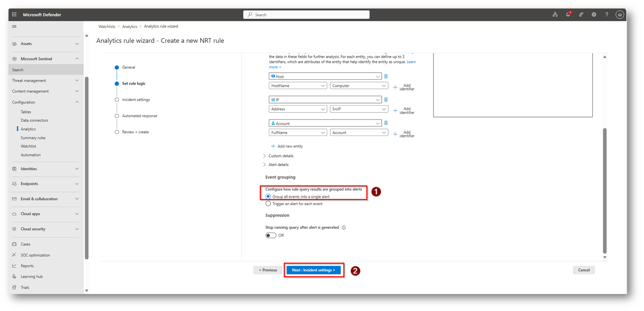This screenshot has height=311, width=644.
Task: Click the icon between bell and settings gear
Action: pyautogui.click(x=581, y=15)
